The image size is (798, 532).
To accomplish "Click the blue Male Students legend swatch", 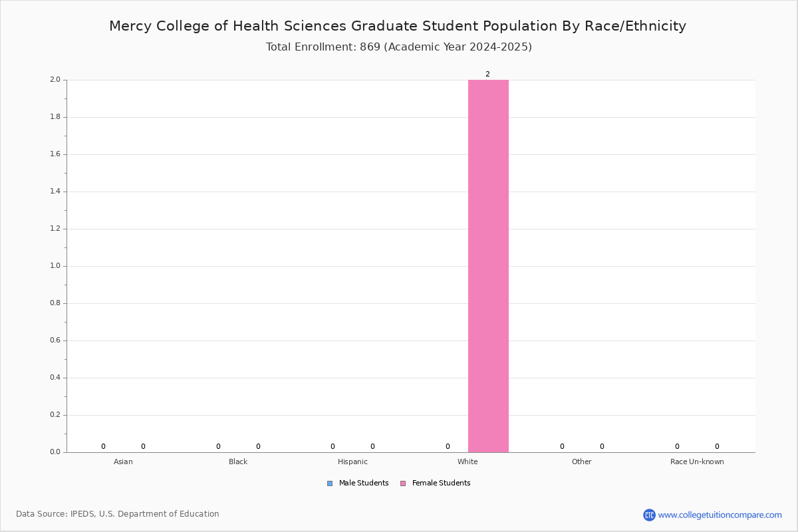I will [330, 483].
